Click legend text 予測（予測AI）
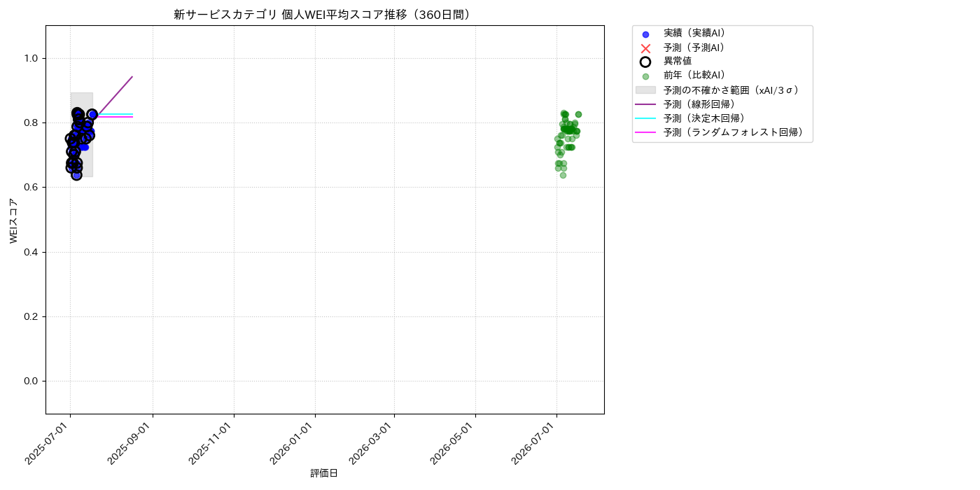This screenshot has width=980, height=490. [x=696, y=48]
